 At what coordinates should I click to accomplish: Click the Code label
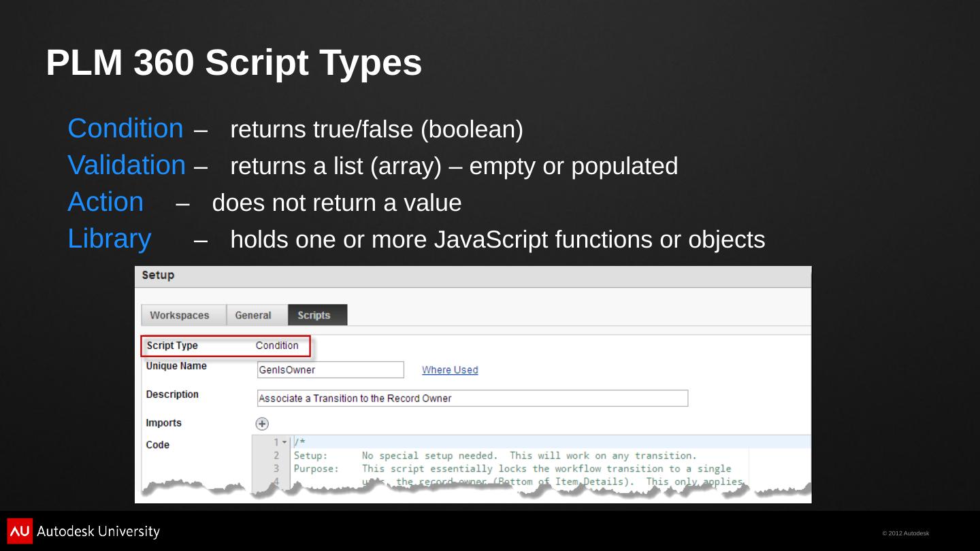coord(158,445)
